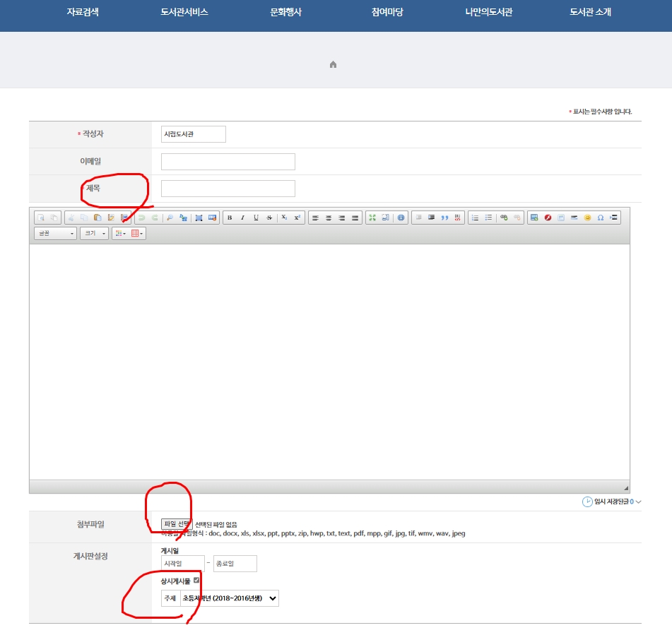Open the 자료검색 menu
This screenshot has width=672, height=635.
(x=83, y=12)
